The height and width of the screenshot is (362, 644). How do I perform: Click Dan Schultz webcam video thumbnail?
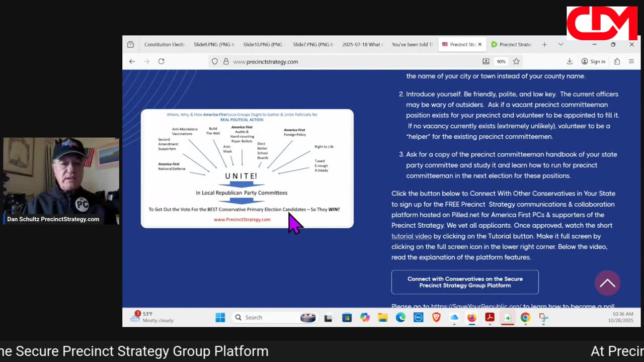[x=61, y=181]
